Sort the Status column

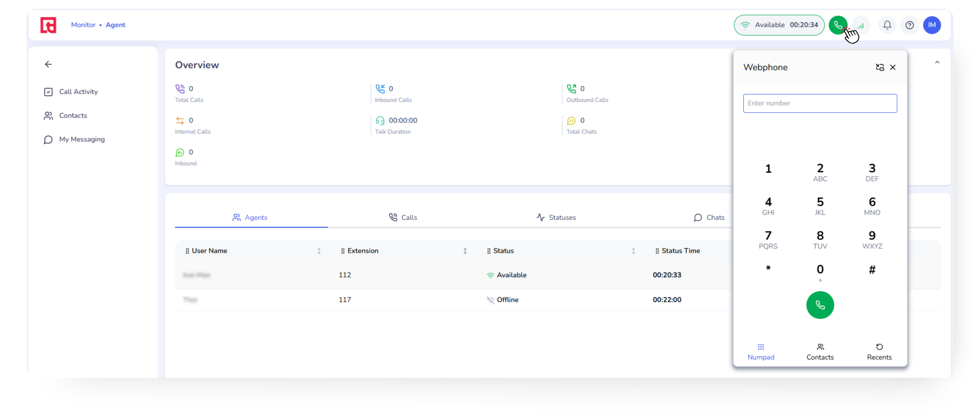pyautogui.click(x=633, y=251)
